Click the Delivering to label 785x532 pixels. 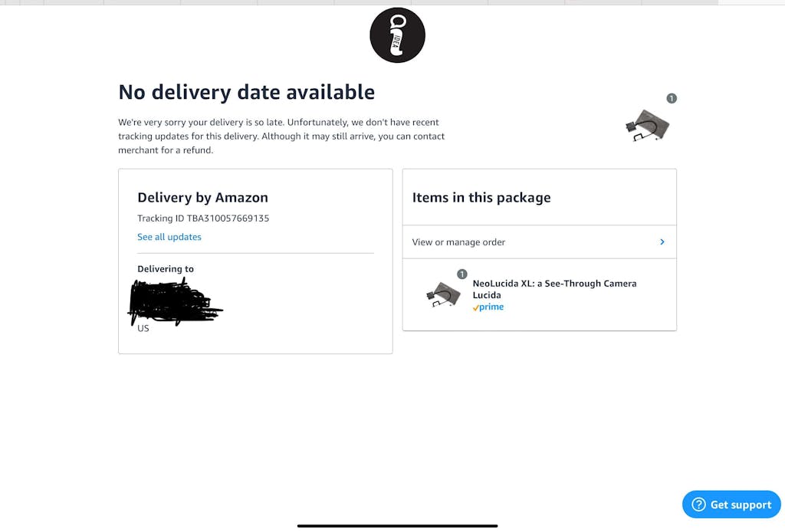coord(166,269)
